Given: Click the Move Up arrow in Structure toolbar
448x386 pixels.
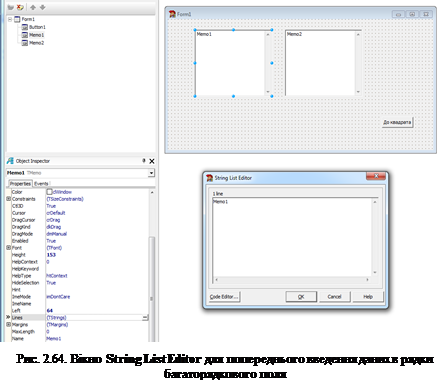Looking at the screenshot, I should point(33,7).
